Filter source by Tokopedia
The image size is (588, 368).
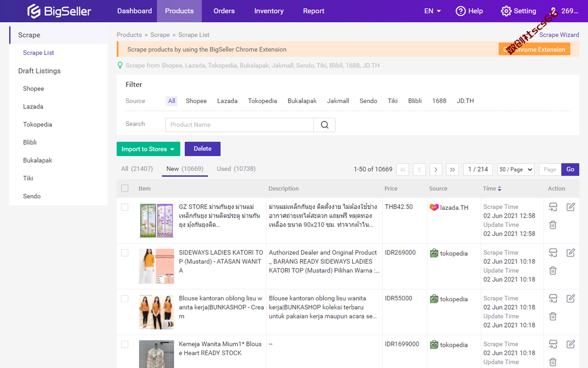tap(262, 101)
